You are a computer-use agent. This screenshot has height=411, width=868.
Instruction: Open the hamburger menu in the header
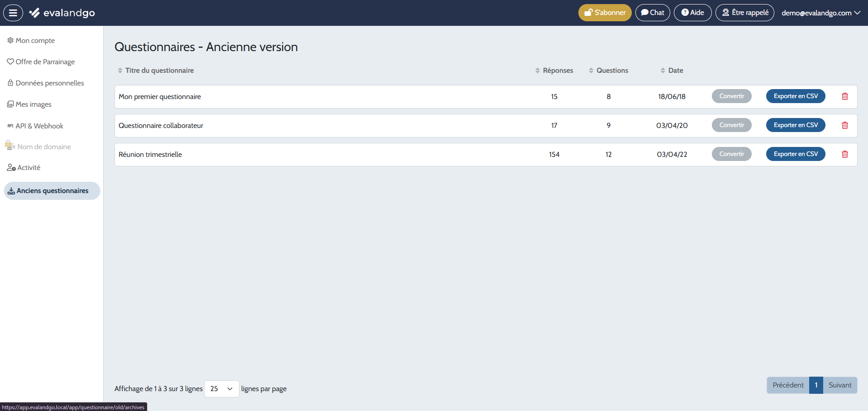click(13, 13)
